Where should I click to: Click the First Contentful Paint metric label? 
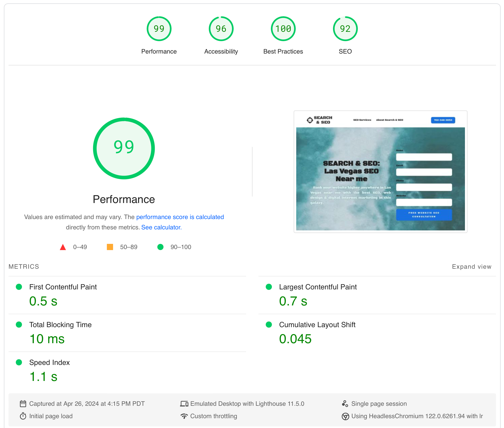[x=63, y=287]
